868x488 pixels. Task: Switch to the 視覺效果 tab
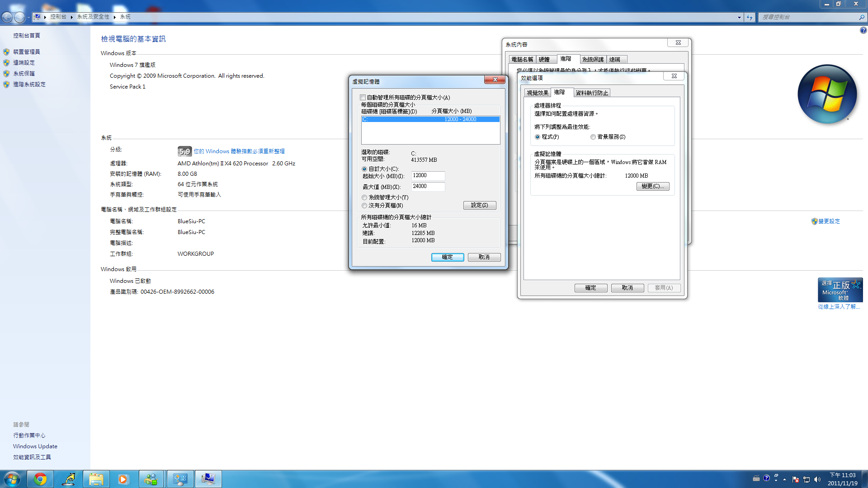point(537,93)
